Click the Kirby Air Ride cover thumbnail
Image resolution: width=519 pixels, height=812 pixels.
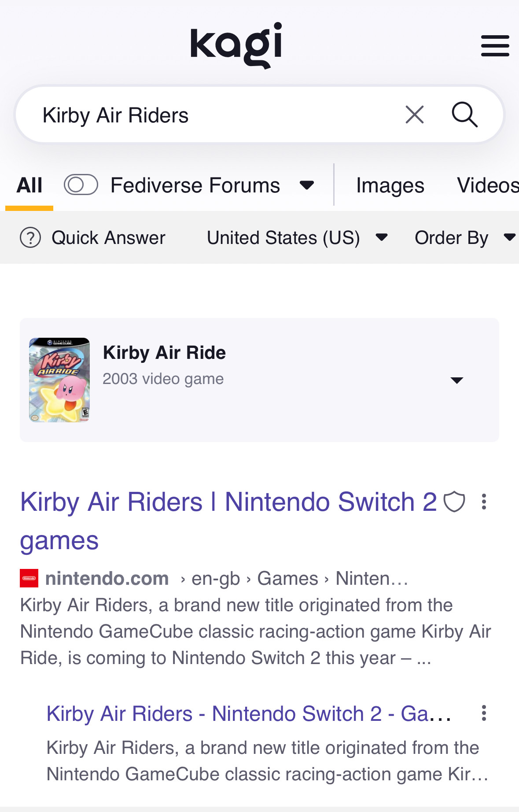tap(59, 380)
